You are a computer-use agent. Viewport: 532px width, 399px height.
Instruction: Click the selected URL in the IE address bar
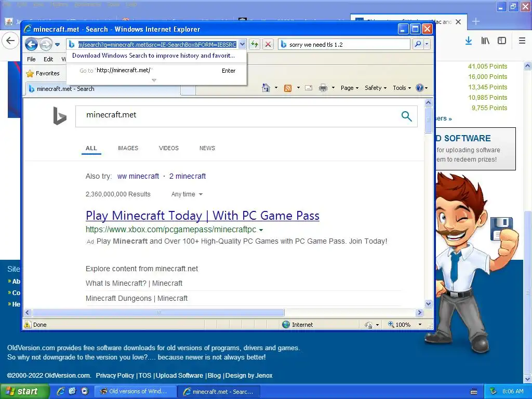point(157,45)
